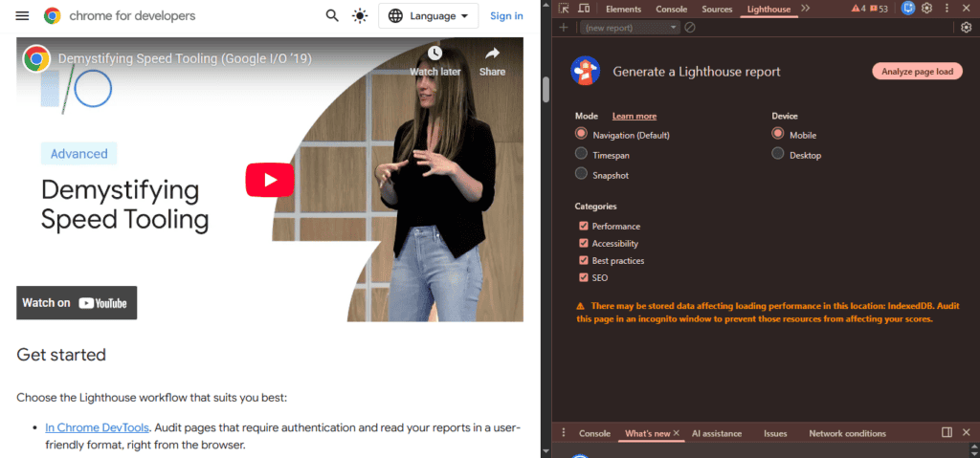Screen dimensions: 980x458
Task: Toggle the site theme sun icon
Action: point(360,15)
